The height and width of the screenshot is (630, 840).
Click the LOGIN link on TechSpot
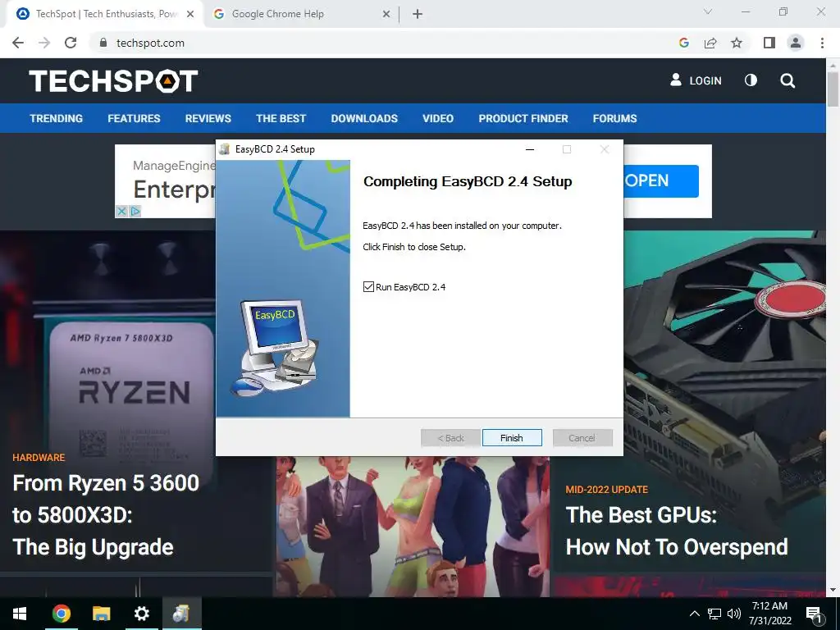[x=696, y=80]
